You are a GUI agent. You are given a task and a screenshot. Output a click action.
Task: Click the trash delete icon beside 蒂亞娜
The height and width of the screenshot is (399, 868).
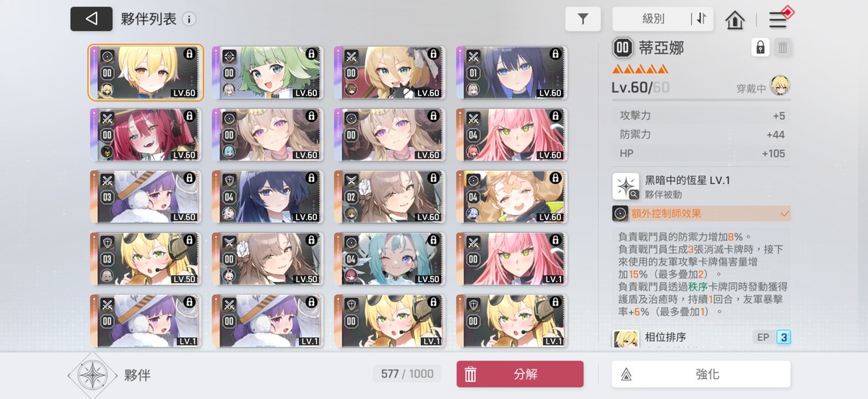click(782, 48)
